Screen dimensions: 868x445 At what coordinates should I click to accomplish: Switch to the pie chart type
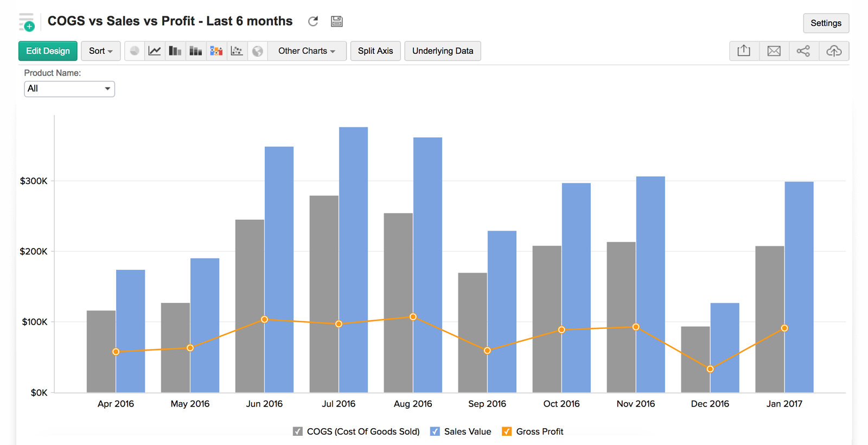pos(135,51)
